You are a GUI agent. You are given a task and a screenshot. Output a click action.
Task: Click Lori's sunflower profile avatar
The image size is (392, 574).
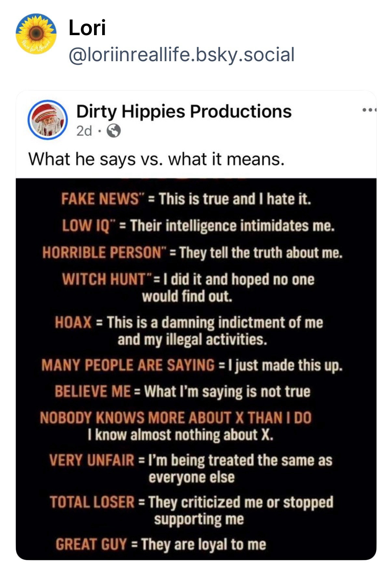(36, 34)
